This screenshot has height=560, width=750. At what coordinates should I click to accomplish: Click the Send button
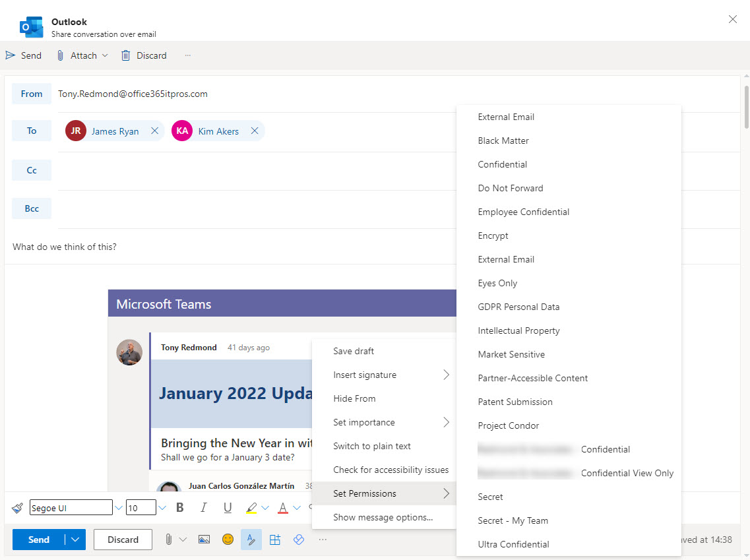(x=38, y=540)
